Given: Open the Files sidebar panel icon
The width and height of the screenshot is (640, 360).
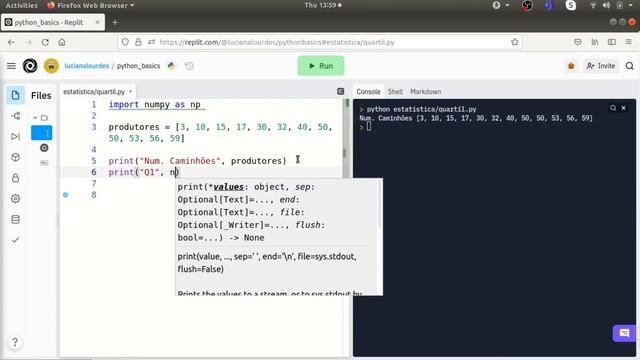Looking at the screenshot, I should [x=16, y=96].
